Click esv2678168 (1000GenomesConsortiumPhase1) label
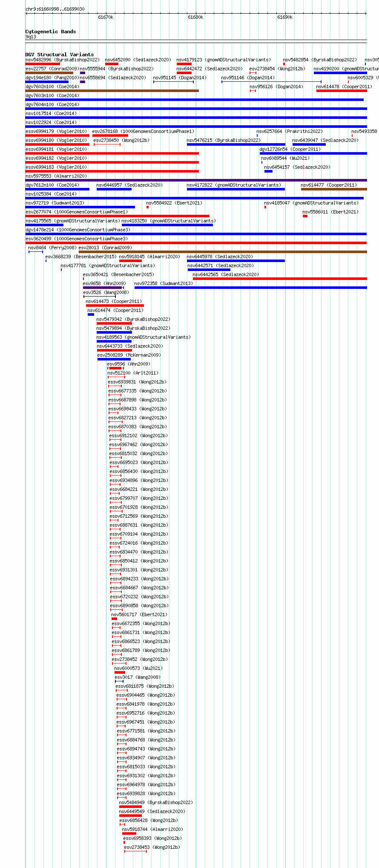This screenshot has height=868, width=379. point(143,132)
